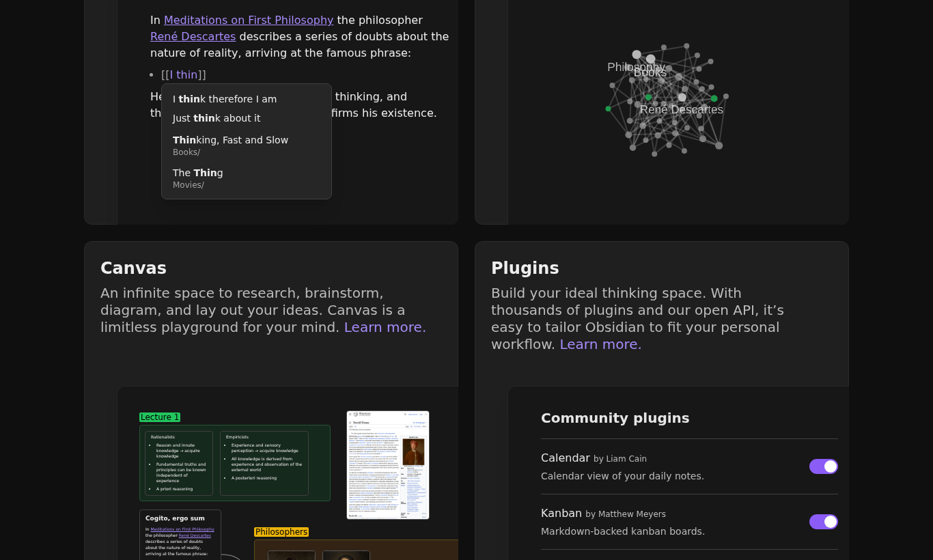Disable the Calendar plugin toggle
Viewport: 933px width, 560px height.
(824, 466)
